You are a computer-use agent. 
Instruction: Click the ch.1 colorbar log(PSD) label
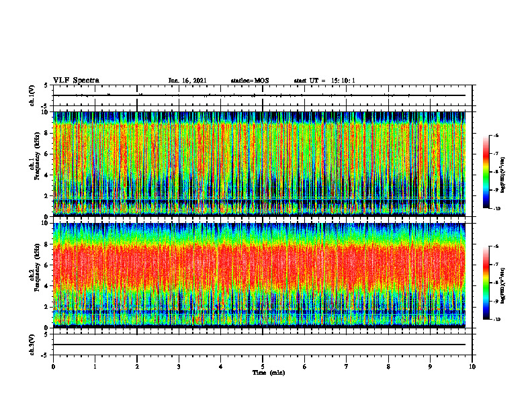pyautogui.click(x=503, y=175)
